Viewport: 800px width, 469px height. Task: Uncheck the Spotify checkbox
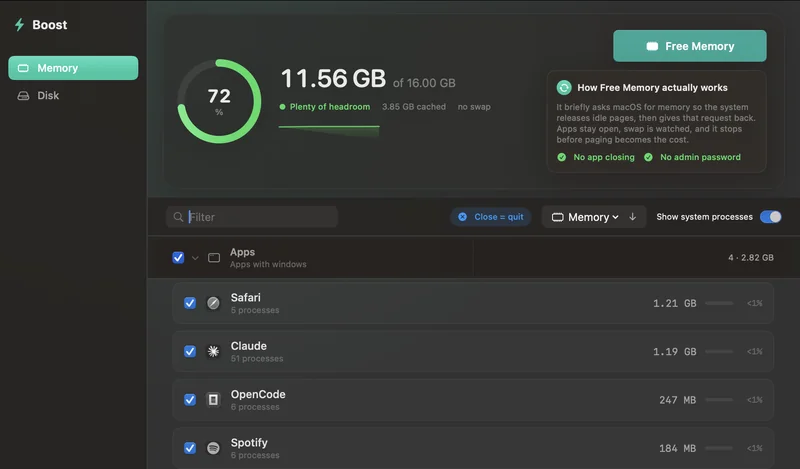[190, 448]
